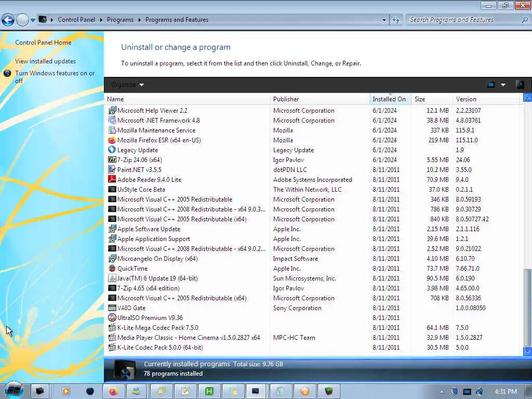Click Programs and Features in the breadcrumb
The image size is (532, 399).
point(177,20)
